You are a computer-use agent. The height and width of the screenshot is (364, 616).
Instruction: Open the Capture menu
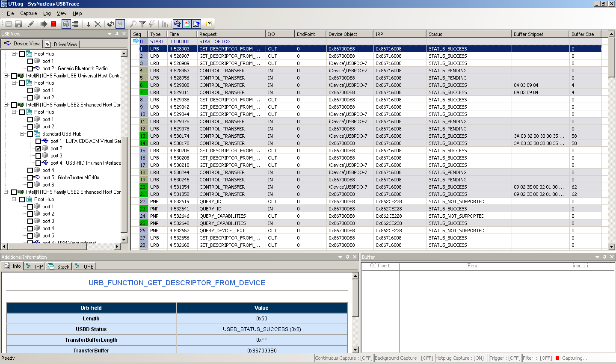(29, 13)
